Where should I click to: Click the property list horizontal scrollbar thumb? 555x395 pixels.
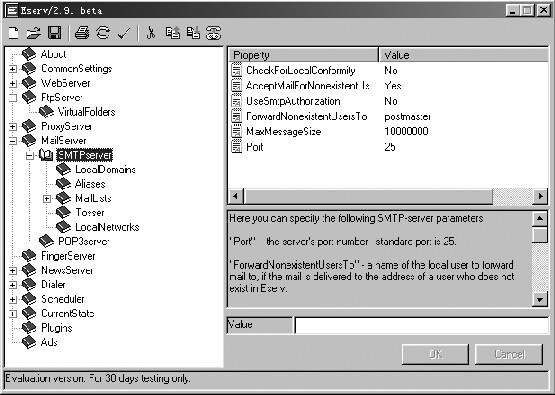[368, 196]
